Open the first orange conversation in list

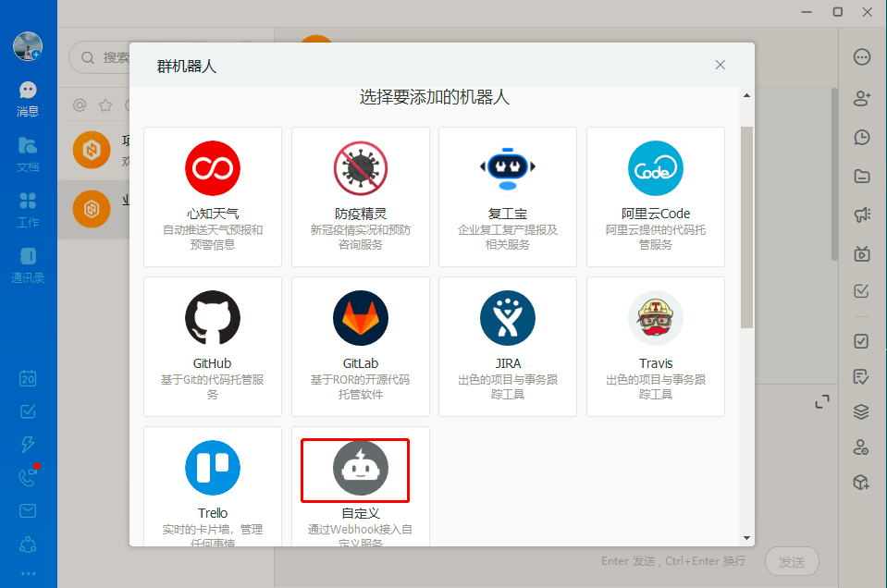tap(94, 150)
